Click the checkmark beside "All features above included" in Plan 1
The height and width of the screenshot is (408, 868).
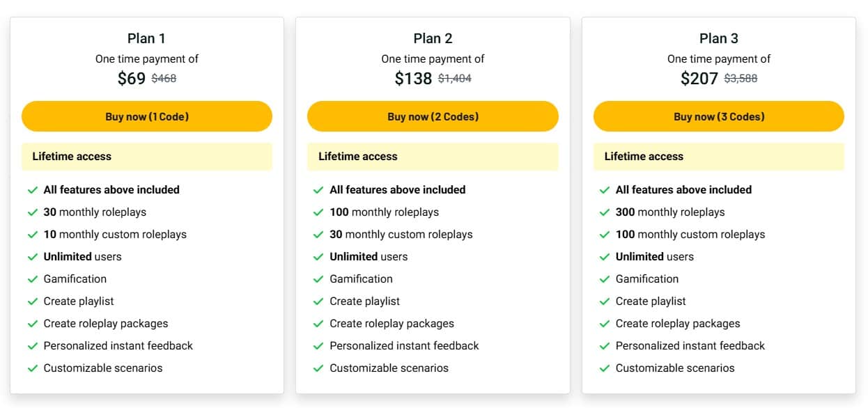point(33,189)
